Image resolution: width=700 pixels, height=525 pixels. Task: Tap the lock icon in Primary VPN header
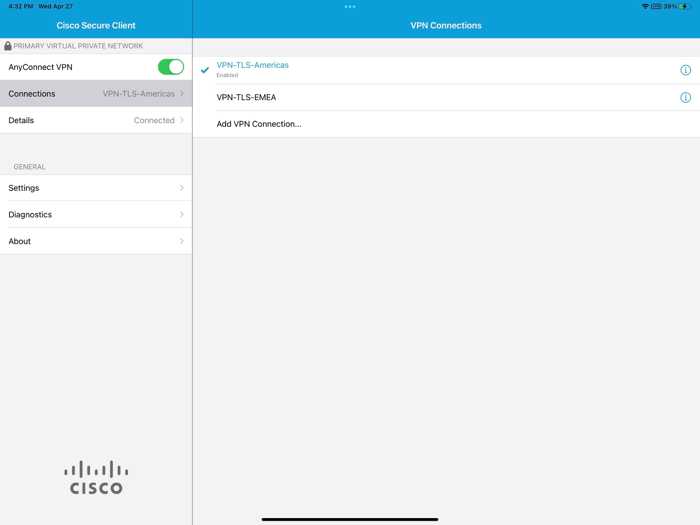[x=8, y=46]
